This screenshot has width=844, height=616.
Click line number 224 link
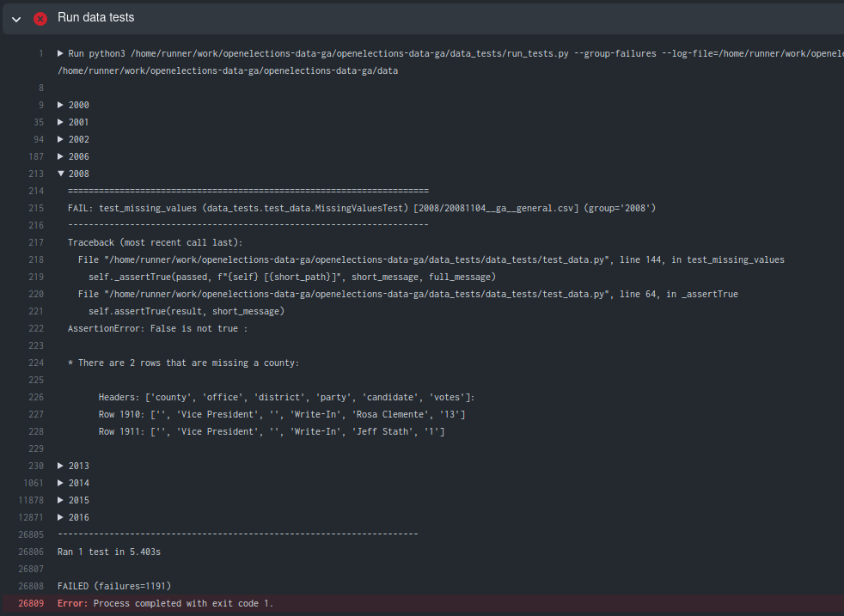pos(36,363)
